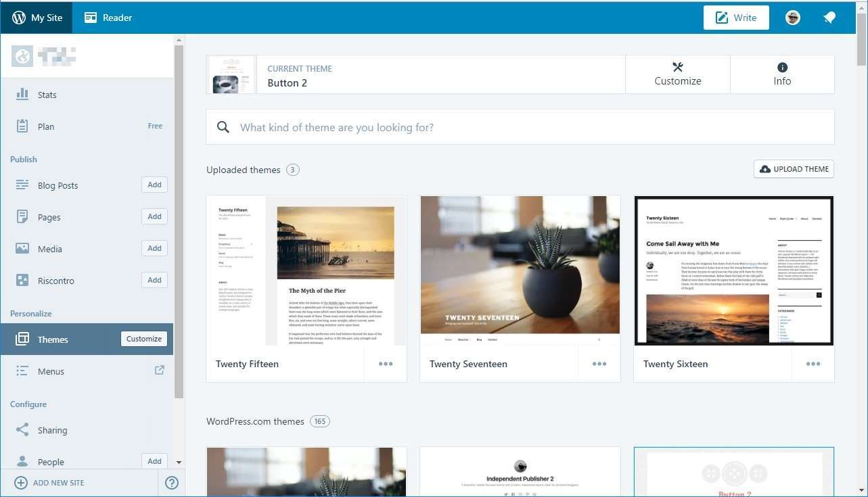The width and height of the screenshot is (868, 497).
Task: Add a new blog post
Action: click(154, 185)
